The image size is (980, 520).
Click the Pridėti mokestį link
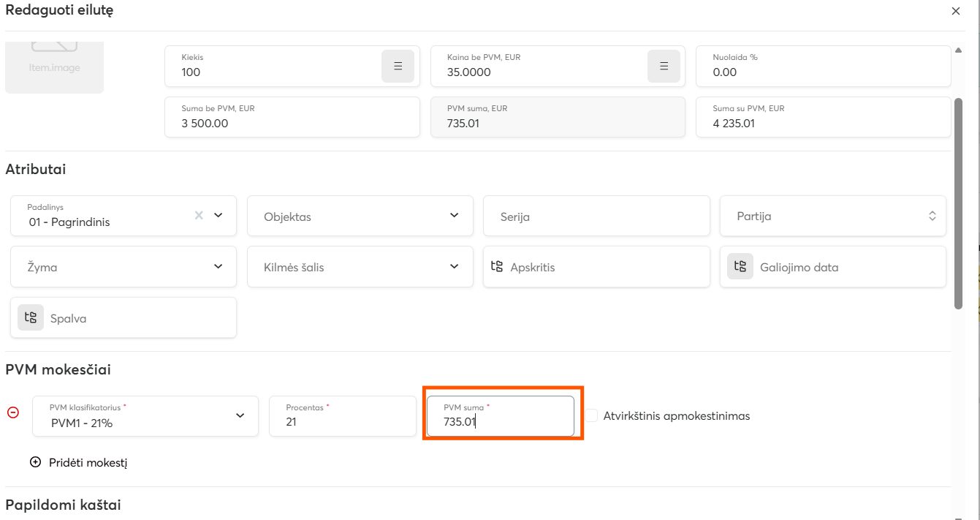[88, 463]
